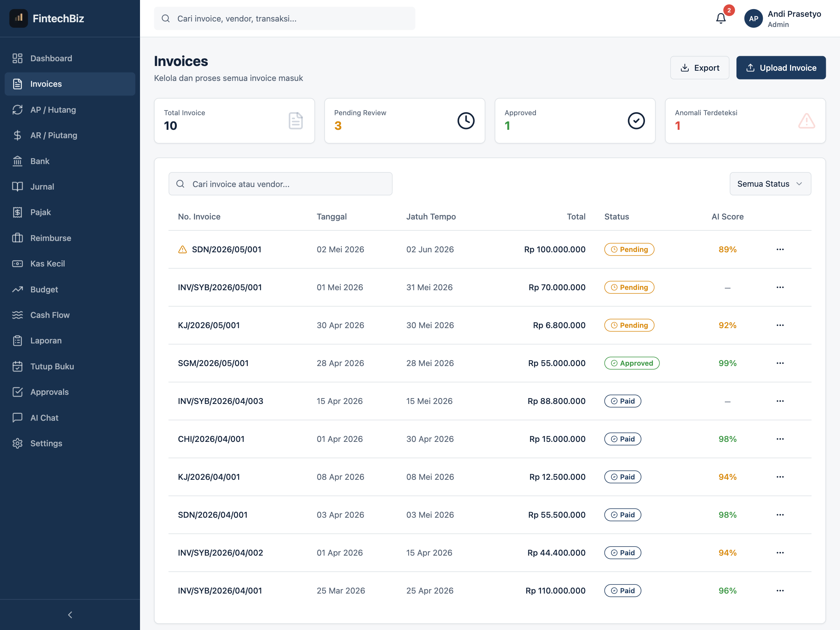The width and height of the screenshot is (840, 630).
Task: Go to AR / Piutang
Action: pyautogui.click(x=70, y=135)
